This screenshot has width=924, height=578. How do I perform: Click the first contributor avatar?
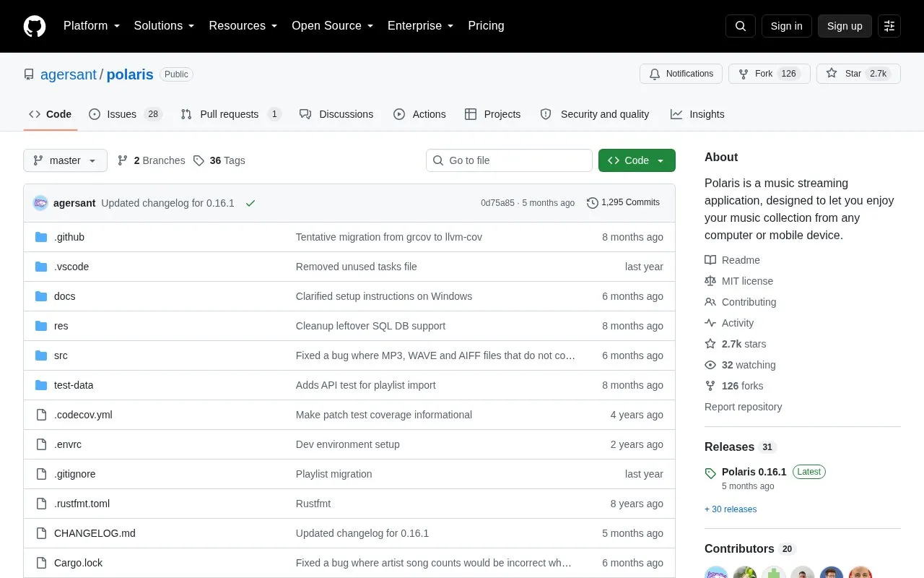(716, 574)
